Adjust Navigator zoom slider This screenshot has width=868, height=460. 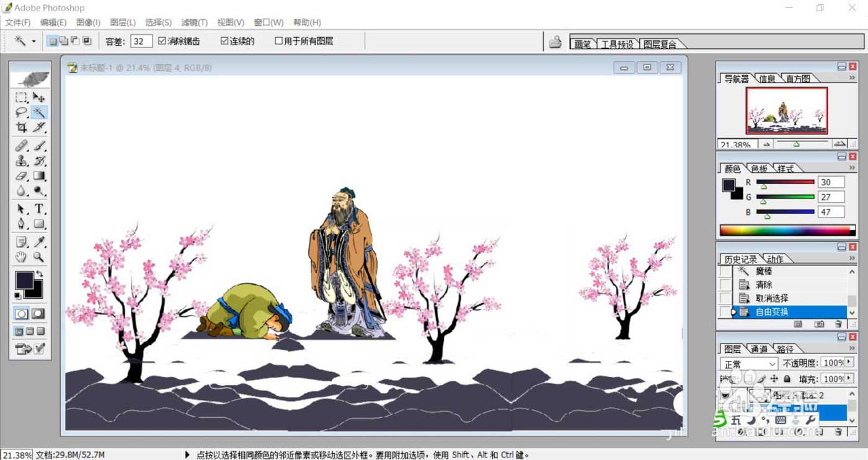click(x=796, y=144)
